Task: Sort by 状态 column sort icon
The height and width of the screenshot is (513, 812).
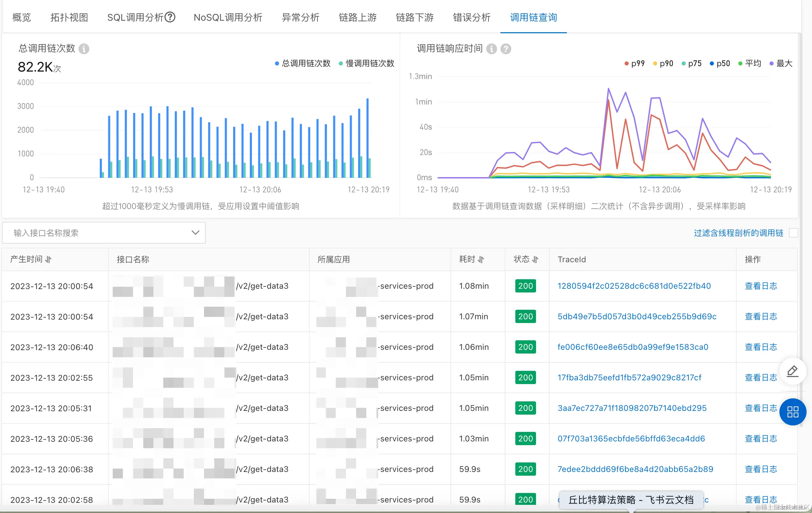Action: tap(535, 260)
